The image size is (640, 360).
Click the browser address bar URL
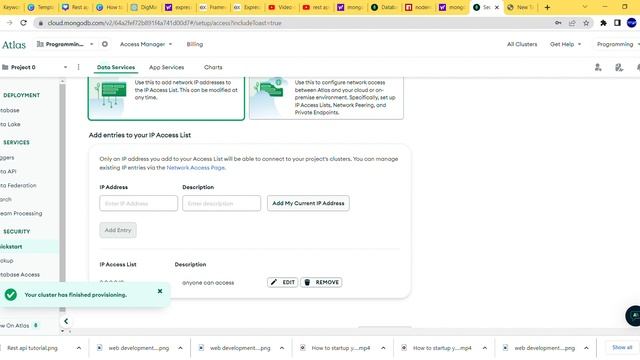coord(164,23)
